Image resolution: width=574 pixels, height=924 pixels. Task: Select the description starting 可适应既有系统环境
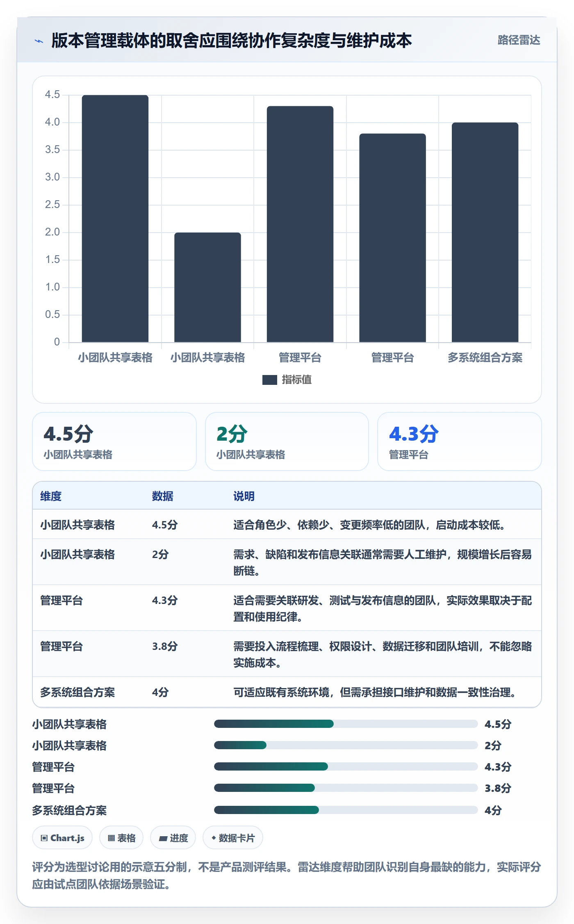pyautogui.click(x=375, y=693)
